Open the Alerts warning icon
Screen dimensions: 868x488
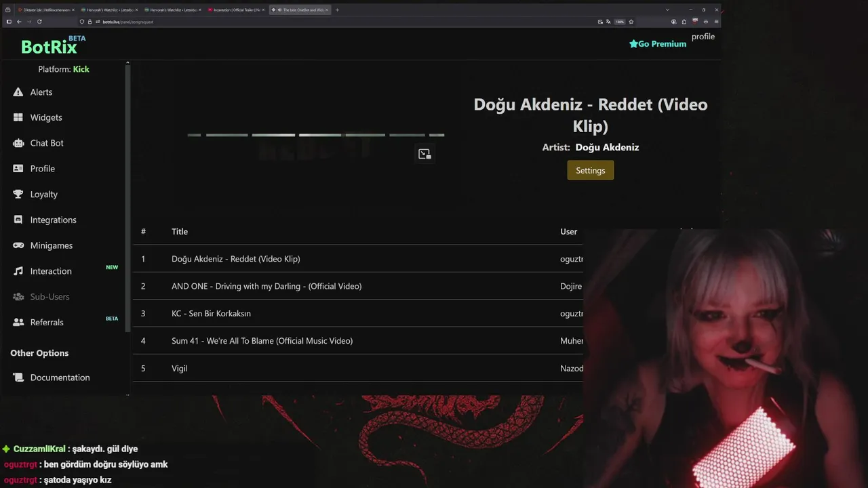pyautogui.click(x=18, y=92)
